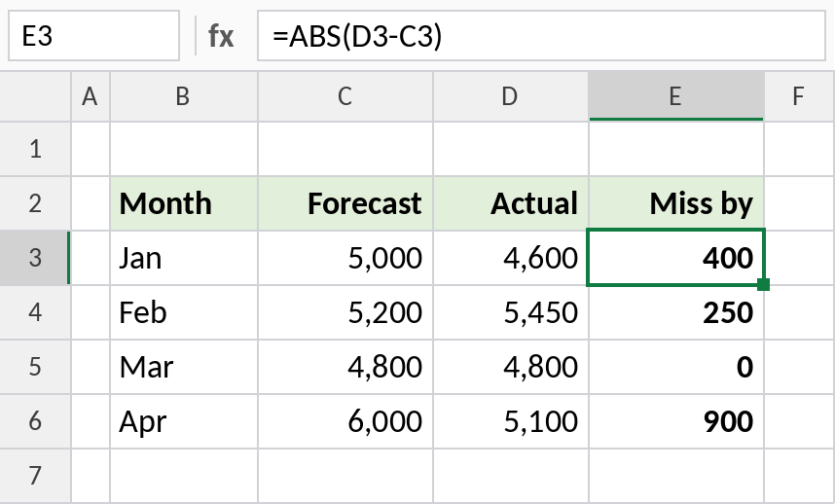
Task: Select Mar forecast cell in column C
Action: tap(345, 367)
